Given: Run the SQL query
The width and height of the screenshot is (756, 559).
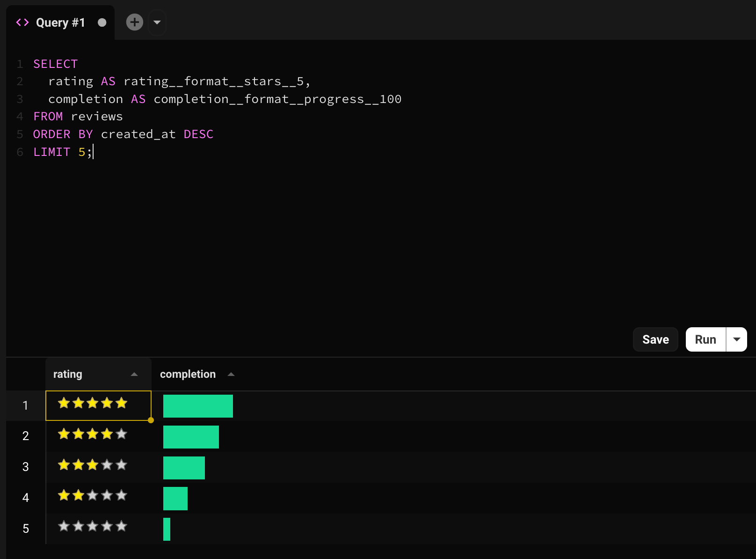Looking at the screenshot, I should tap(705, 339).
